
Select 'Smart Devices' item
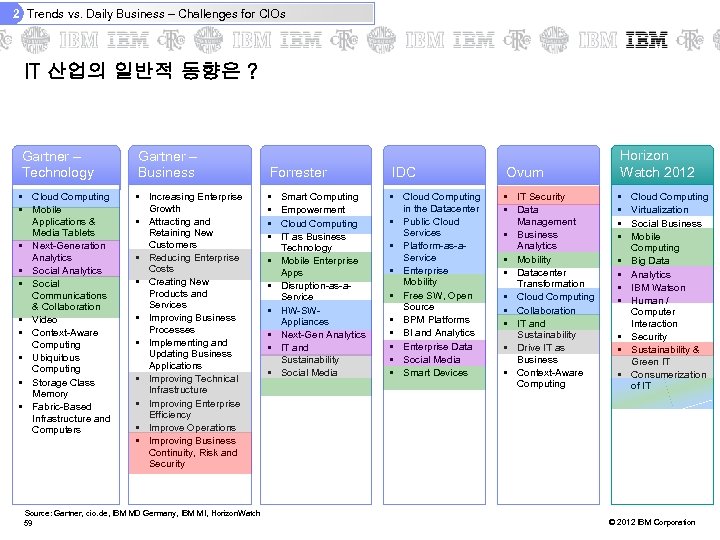435,372
